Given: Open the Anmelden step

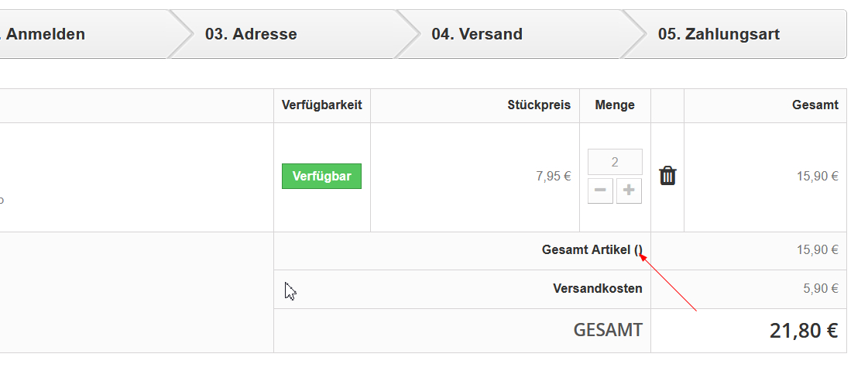Looking at the screenshot, I should pos(45,34).
